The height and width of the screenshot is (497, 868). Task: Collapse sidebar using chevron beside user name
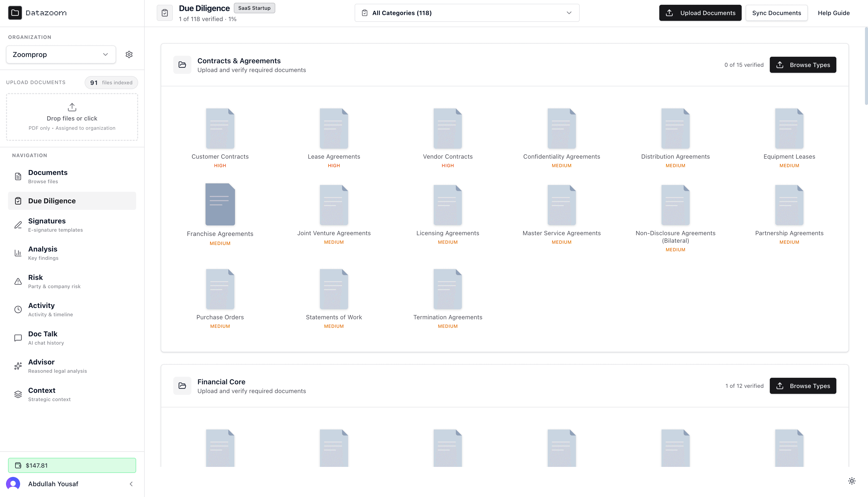(131, 484)
